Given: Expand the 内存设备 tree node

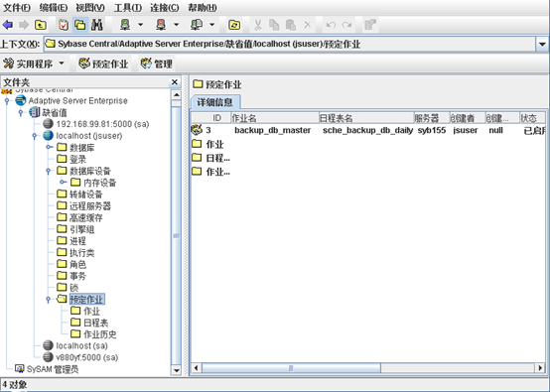Looking at the screenshot, I should click(x=63, y=182).
